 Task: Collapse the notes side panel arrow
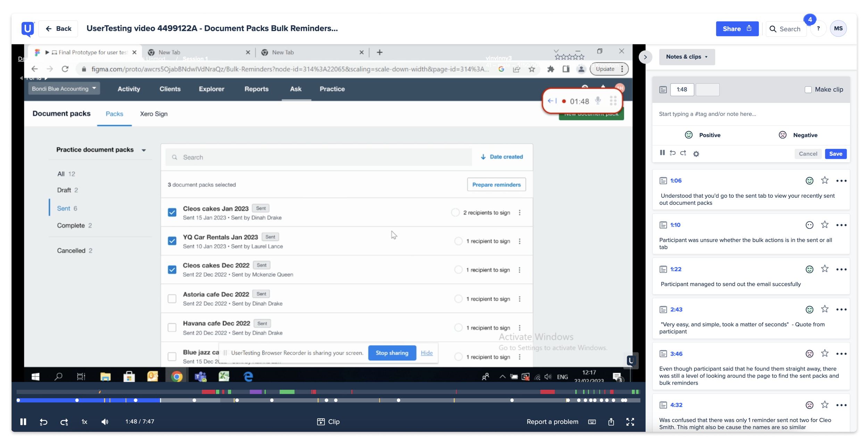tap(645, 57)
